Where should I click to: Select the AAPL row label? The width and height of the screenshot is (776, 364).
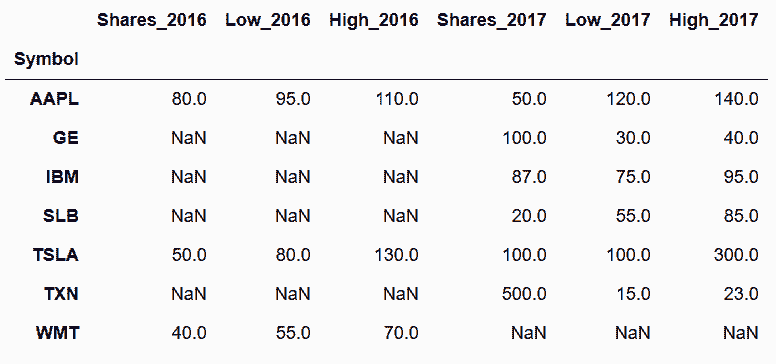coord(54,99)
